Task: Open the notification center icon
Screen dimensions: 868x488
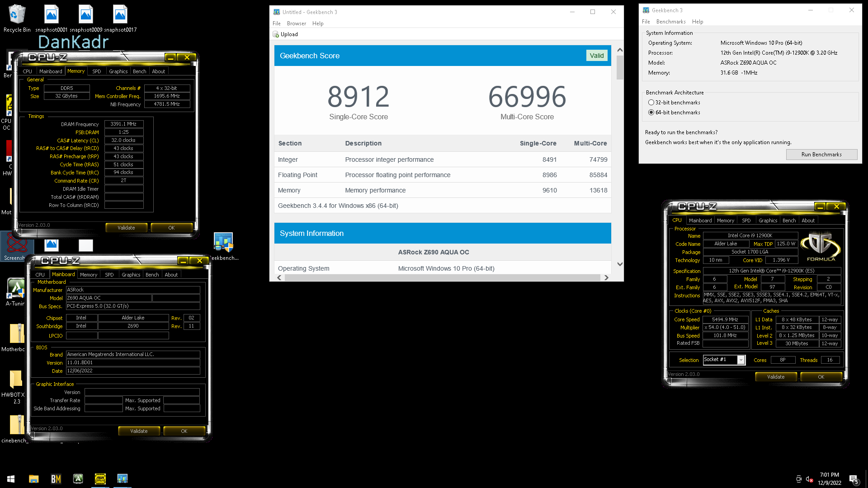Action: 854,479
